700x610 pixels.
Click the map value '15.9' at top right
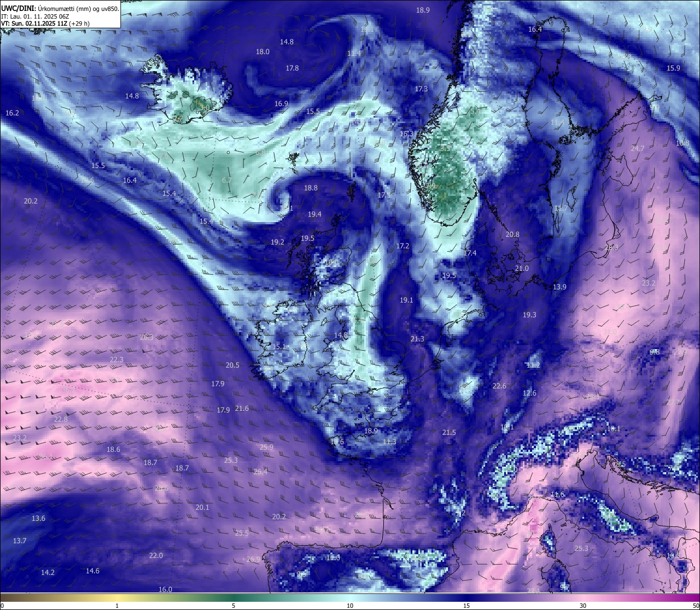[x=673, y=68]
